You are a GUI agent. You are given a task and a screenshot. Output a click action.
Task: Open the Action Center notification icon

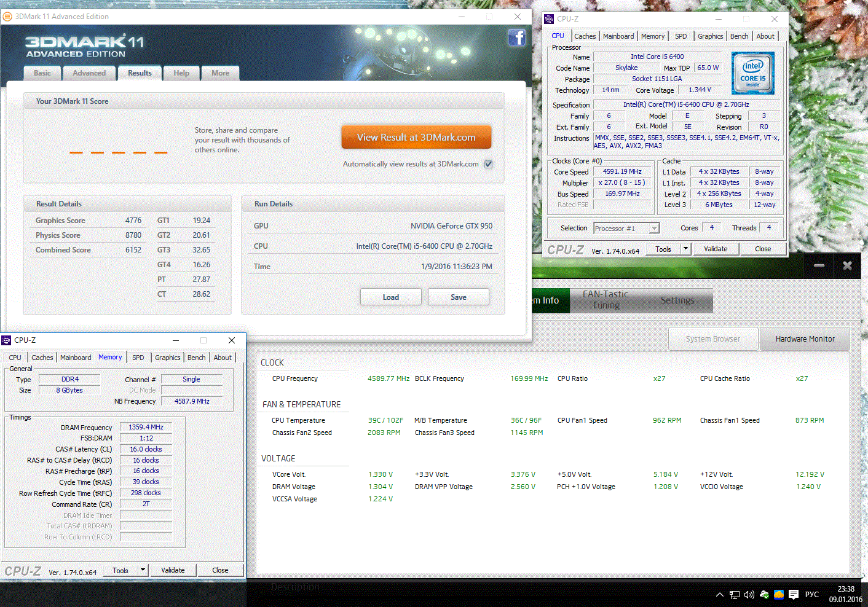pos(794,595)
